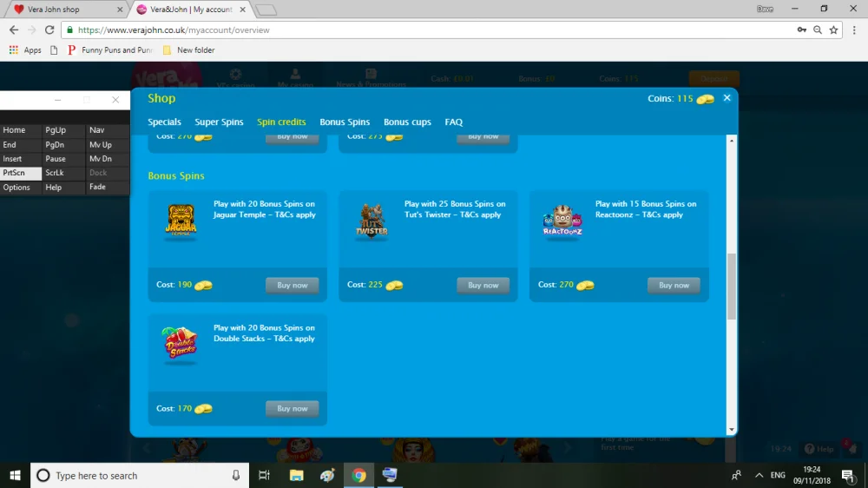Click the Cortana microphone icon
The image size is (868, 488).
point(236,475)
